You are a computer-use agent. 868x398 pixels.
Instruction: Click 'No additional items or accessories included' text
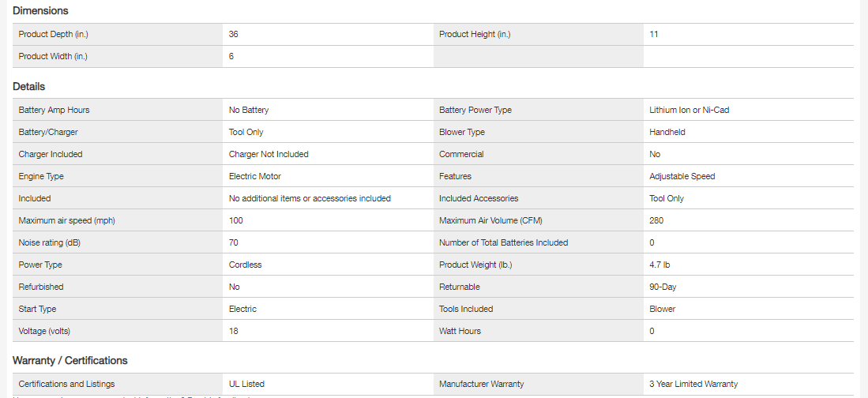[310, 199]
